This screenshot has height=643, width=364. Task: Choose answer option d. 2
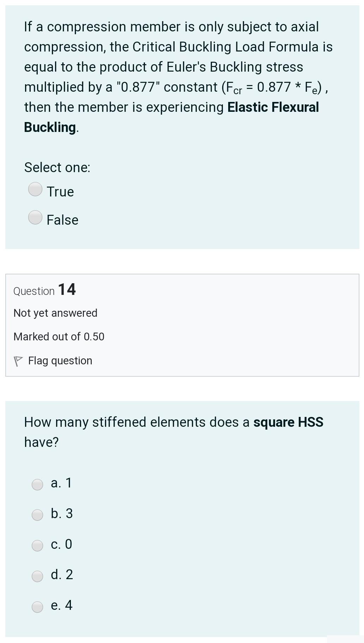click(x=37, y=576)
